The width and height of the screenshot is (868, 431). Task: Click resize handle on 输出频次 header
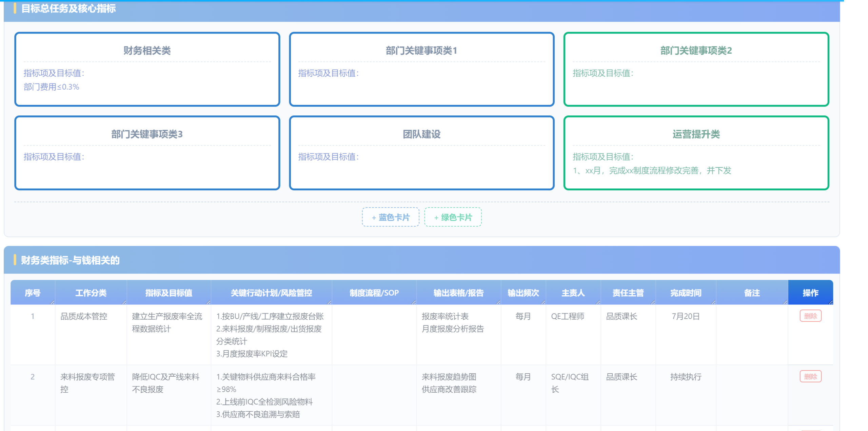pyautogui.click(x=543, y=302)
